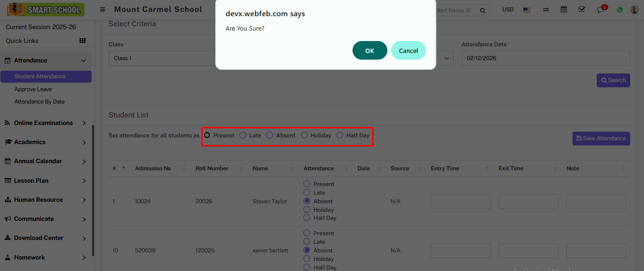Click the search magnifier icon in header
644x271 pixels.
click(482, 10)
